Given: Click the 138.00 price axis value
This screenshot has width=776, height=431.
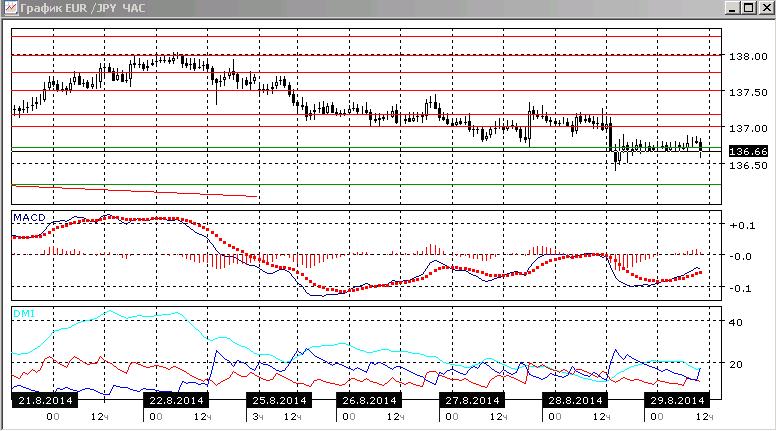Looking at the screenshot, I should pyautogui.click(x=748, y=56).
